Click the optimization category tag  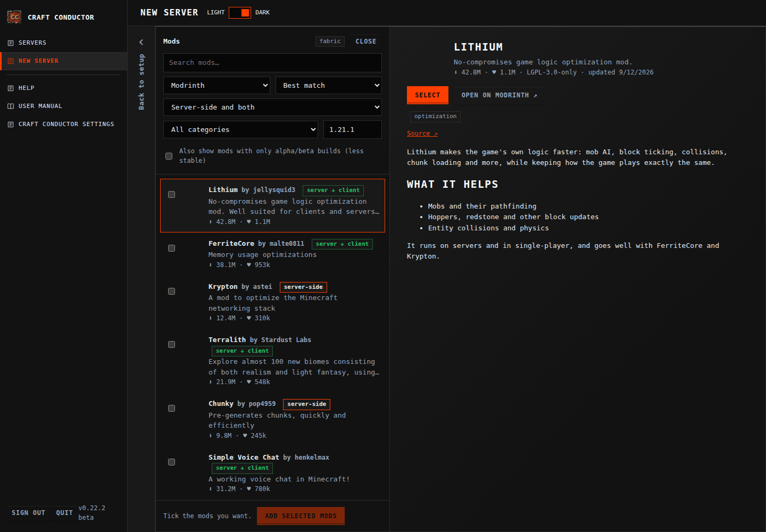435,117
